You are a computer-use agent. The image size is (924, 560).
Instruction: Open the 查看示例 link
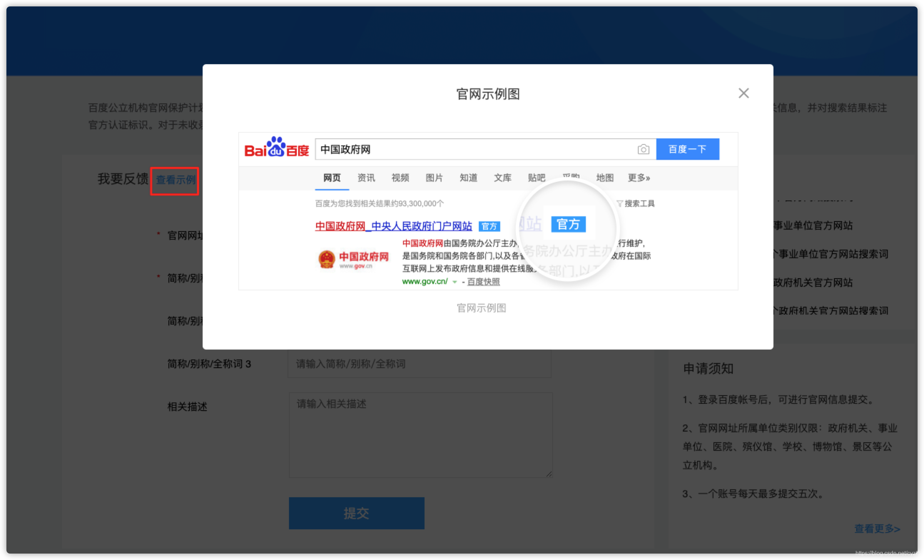[175, 180]
